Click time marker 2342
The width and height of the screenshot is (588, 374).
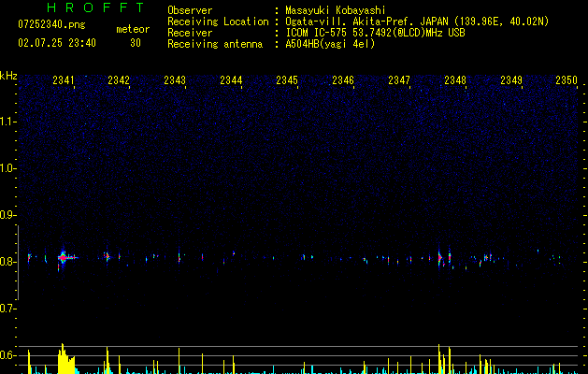tap(119, 80)
